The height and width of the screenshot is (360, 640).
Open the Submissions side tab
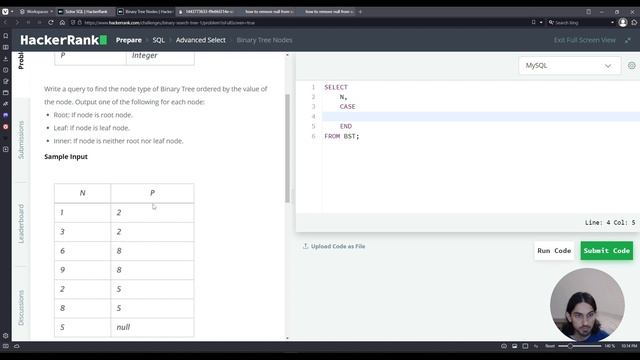point(21,140)
